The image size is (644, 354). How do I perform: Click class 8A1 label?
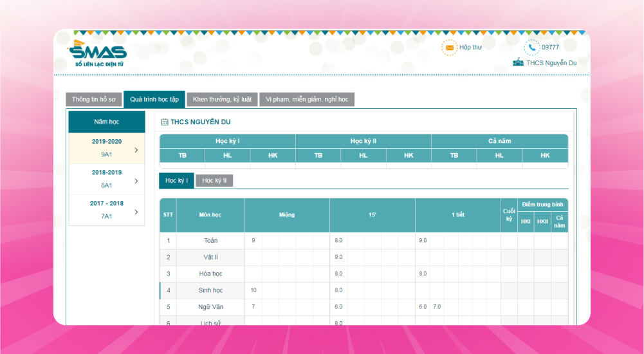107,185
